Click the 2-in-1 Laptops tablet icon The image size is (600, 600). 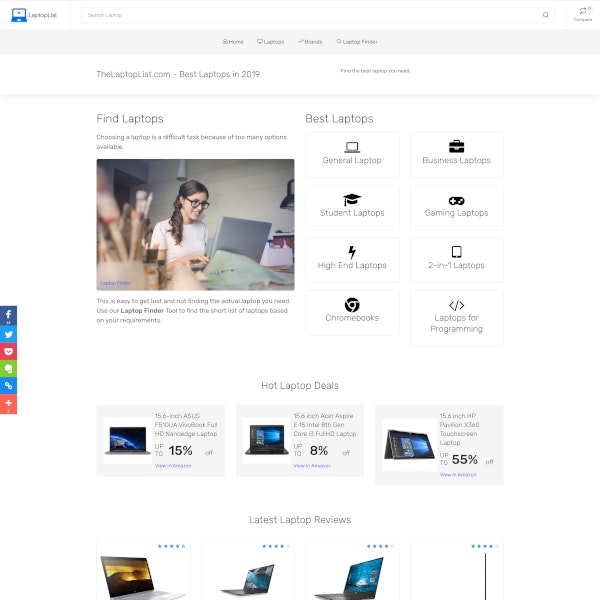click(x=457, y=252)
